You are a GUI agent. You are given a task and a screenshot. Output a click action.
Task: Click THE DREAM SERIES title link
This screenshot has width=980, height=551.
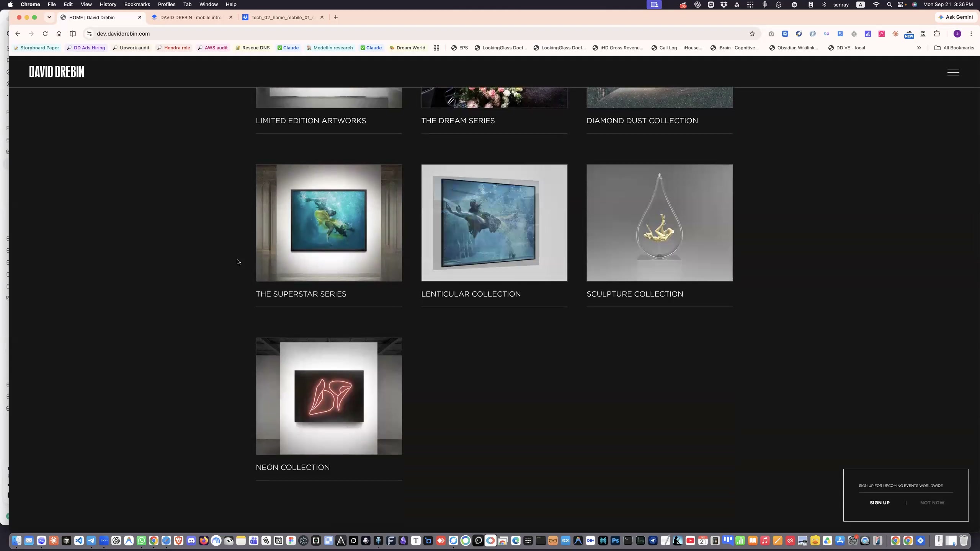(x=458, y=121)
